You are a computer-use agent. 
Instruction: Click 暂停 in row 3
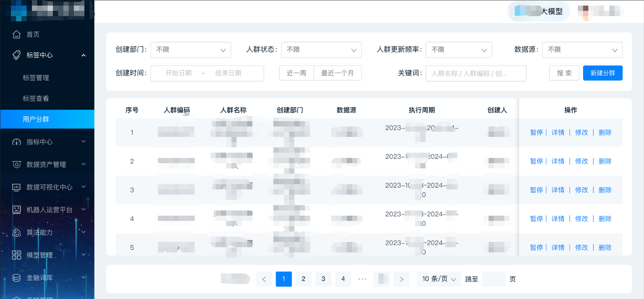(536, 190)
